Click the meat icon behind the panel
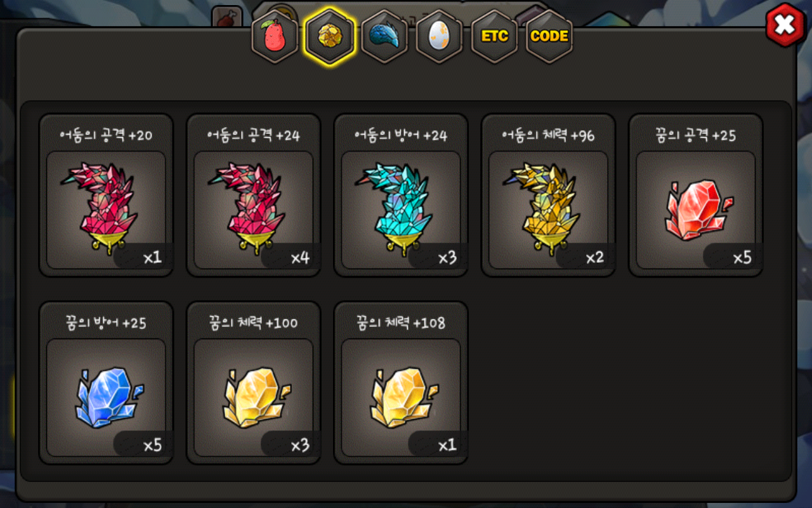 pos(226,18)
